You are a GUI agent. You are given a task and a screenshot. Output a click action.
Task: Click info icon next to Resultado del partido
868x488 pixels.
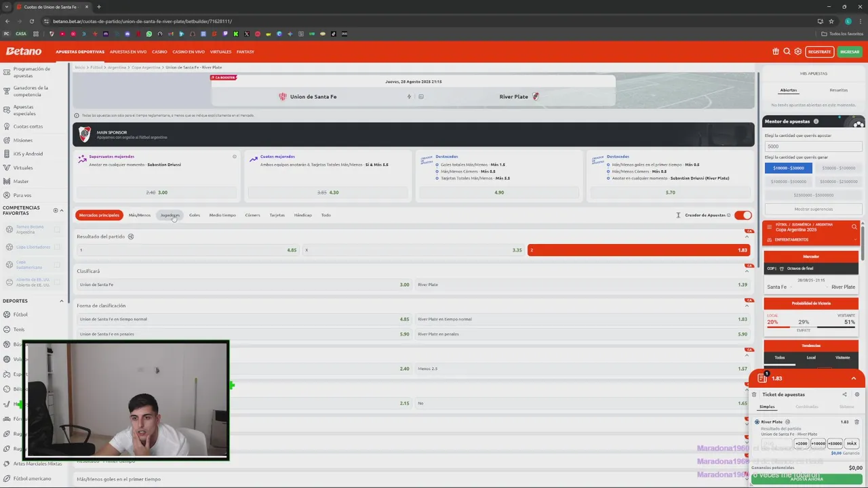[x=131, y=237]
